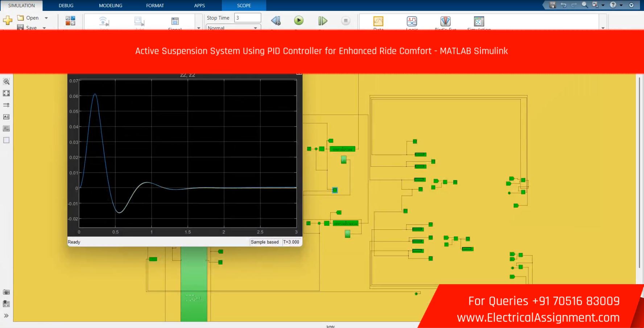The width and height of the screenshot is (644, 328).
Task: Click the Ready status in scope window
Action: tap(74, 242)
